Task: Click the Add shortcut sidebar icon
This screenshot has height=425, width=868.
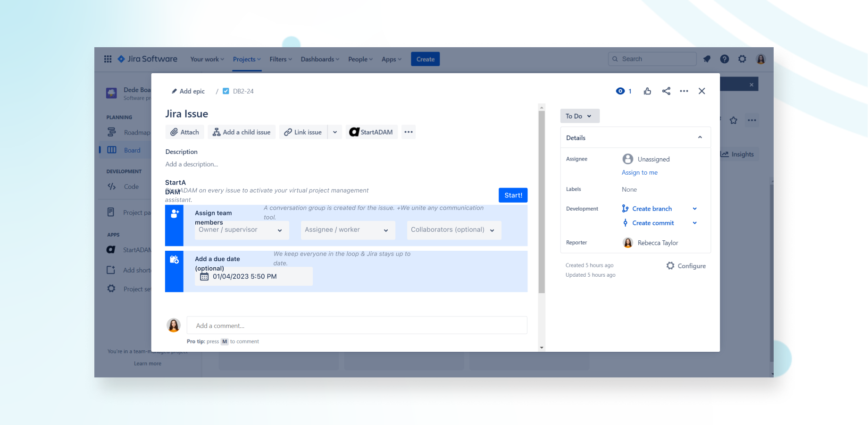Action: click(111, 270)
